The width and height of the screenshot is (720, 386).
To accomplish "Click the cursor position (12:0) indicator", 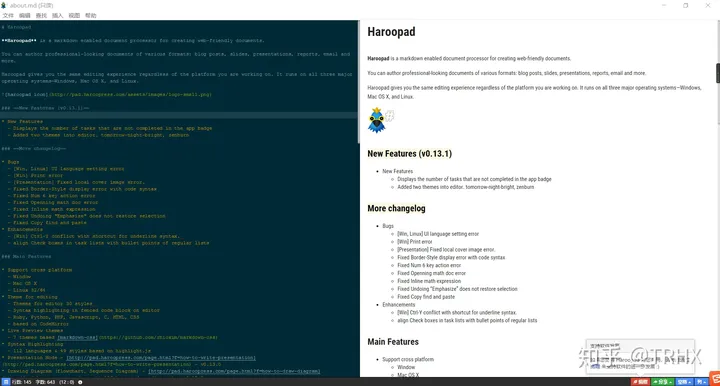I will tap(67, 382).
